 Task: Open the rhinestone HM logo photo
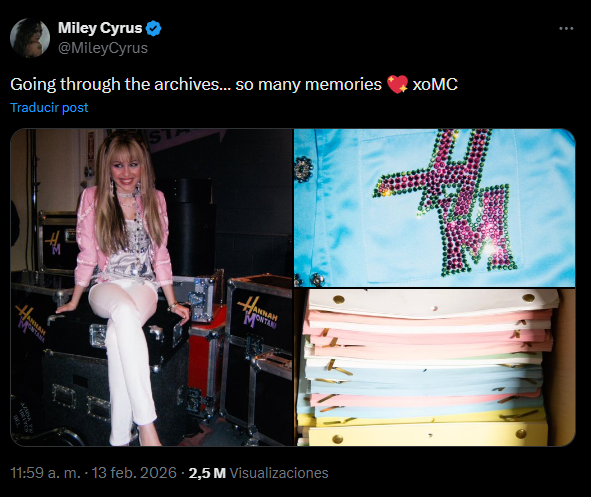[x=435, y=208]
